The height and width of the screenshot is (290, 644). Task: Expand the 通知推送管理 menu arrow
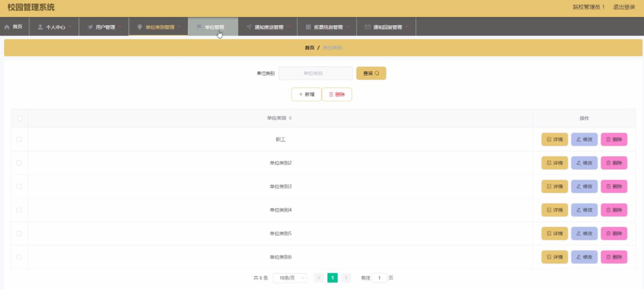point(288,27)
